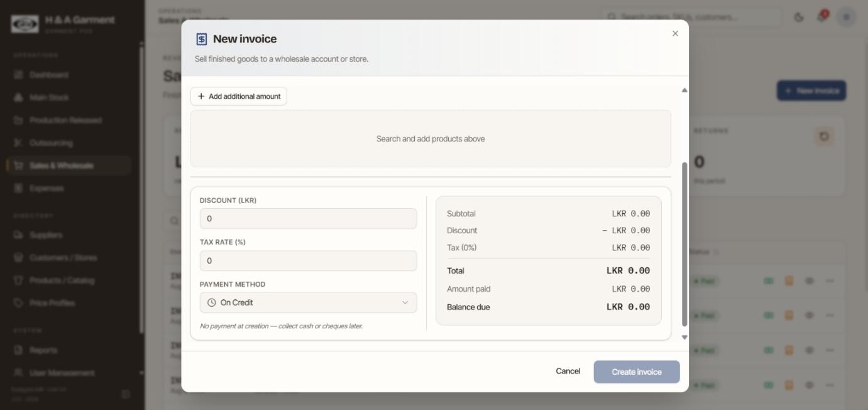The width and height of the screenshot is (868, 410).
Task: Click the refresh icon on the Returns card
Action: [824, 136]
